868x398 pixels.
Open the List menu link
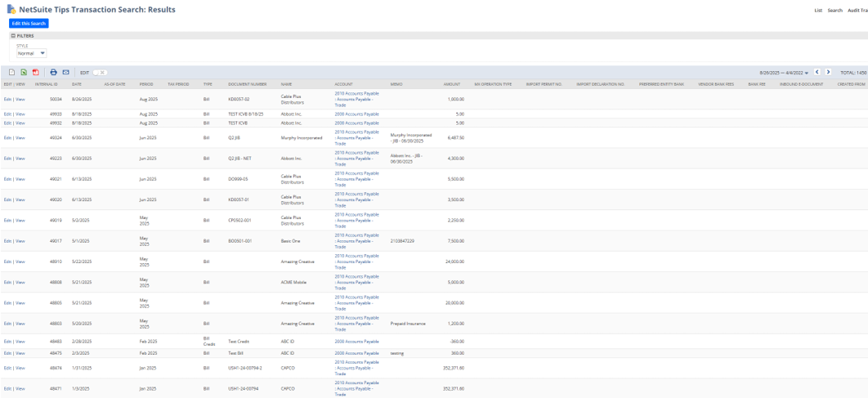coord(818,11)
